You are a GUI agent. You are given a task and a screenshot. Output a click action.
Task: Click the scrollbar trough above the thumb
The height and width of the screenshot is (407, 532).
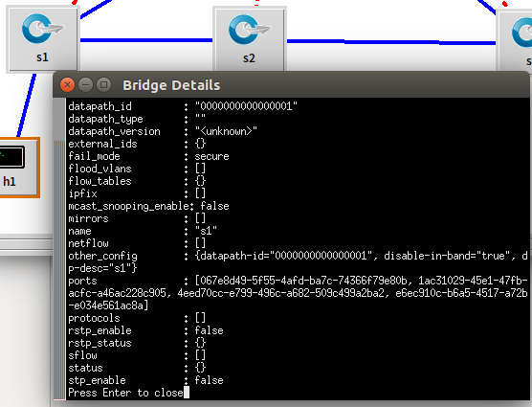click(x=59, y=120)
